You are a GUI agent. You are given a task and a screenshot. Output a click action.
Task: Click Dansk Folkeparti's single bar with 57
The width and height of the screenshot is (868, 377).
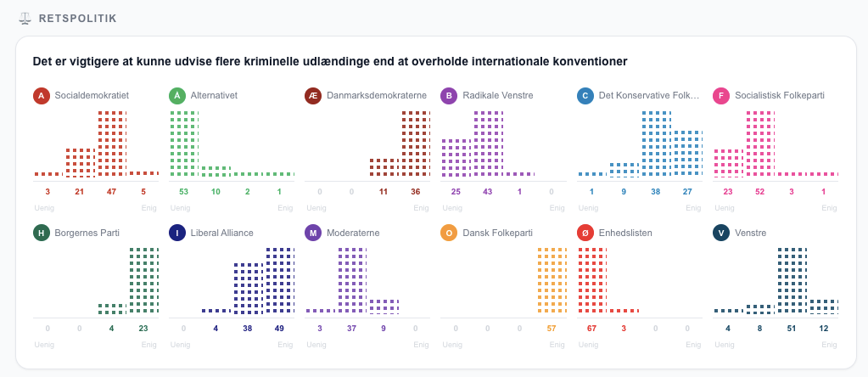[x=552, y=281]
